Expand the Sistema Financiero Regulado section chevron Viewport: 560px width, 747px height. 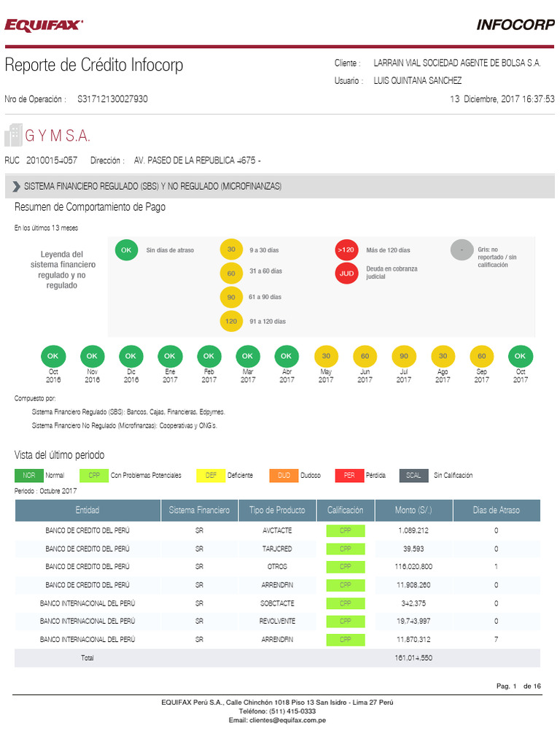(x=17, y=186)
